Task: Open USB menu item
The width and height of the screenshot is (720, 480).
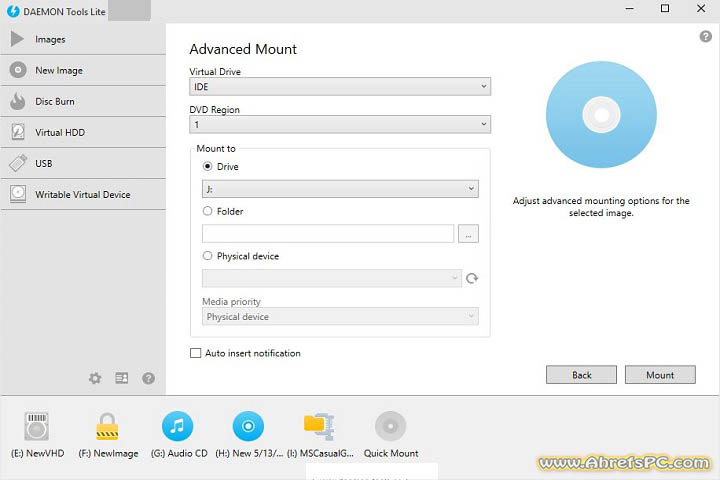Action: pos(83,163)
